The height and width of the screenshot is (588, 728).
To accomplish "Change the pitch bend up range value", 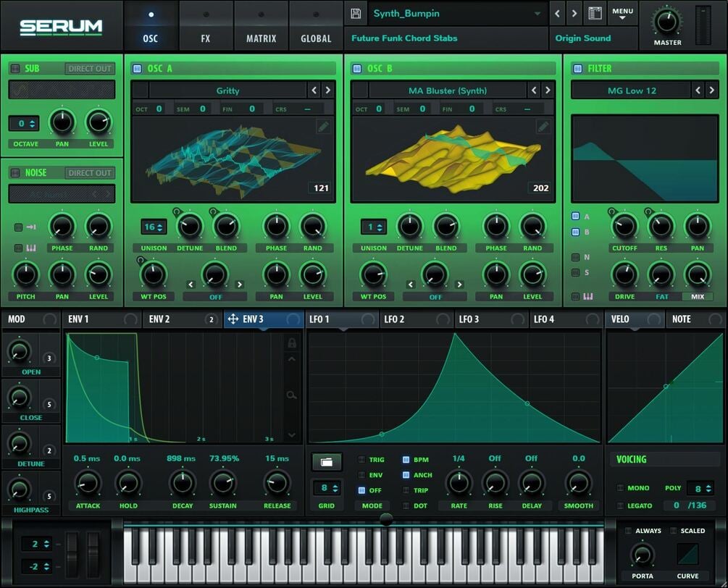I will tap(36, 544).
